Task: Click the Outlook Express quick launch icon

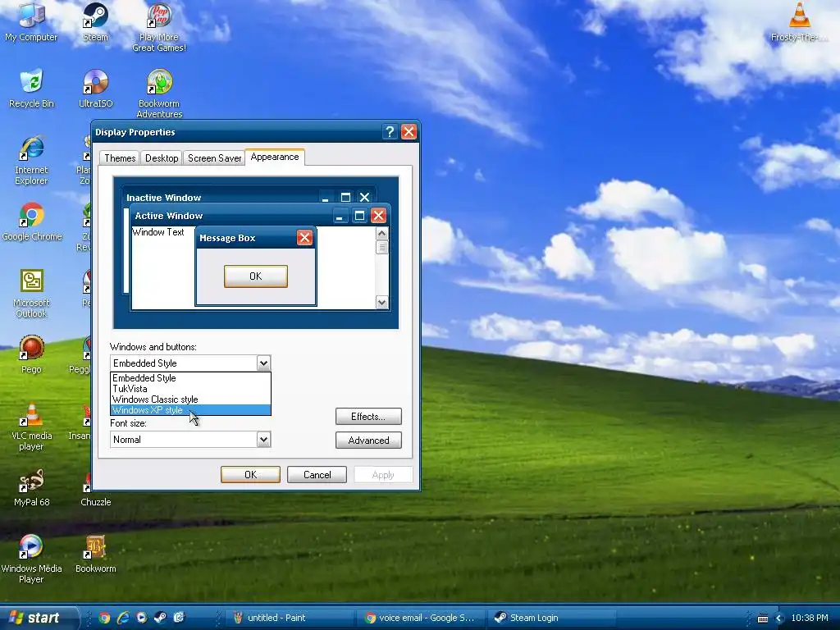Action: click(x=178, y=618)
